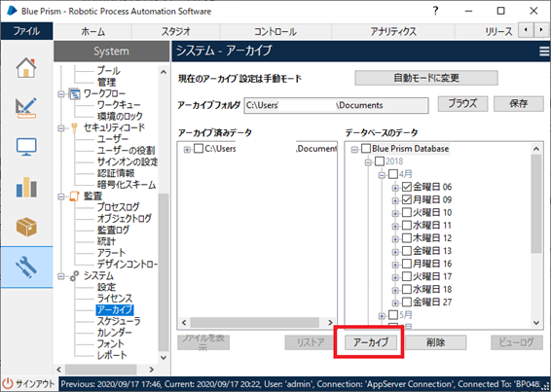Click the 自動モードに変更 button
This screenshot has width=551, height=392.
tap(426, 78)
